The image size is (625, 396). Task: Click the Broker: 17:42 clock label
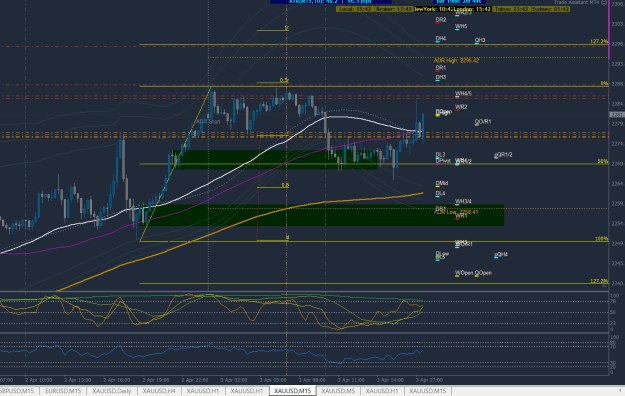[394, 9]
